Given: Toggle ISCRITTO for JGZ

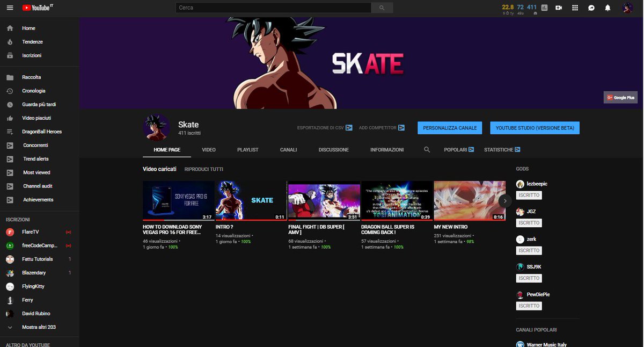Looking at the screenshot, I should coord(529,223).
